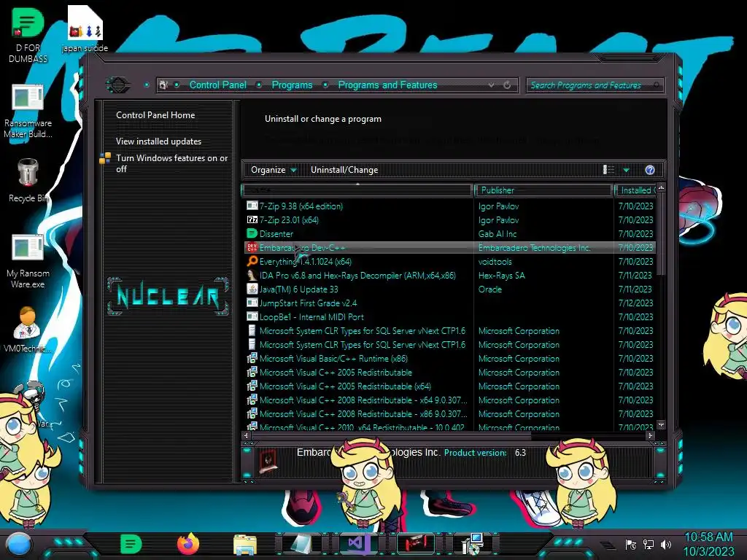The width and height of the screenshot is (747, 560).
Task: Open Visual Studio taskbar icon
Action: pos(358,544)
